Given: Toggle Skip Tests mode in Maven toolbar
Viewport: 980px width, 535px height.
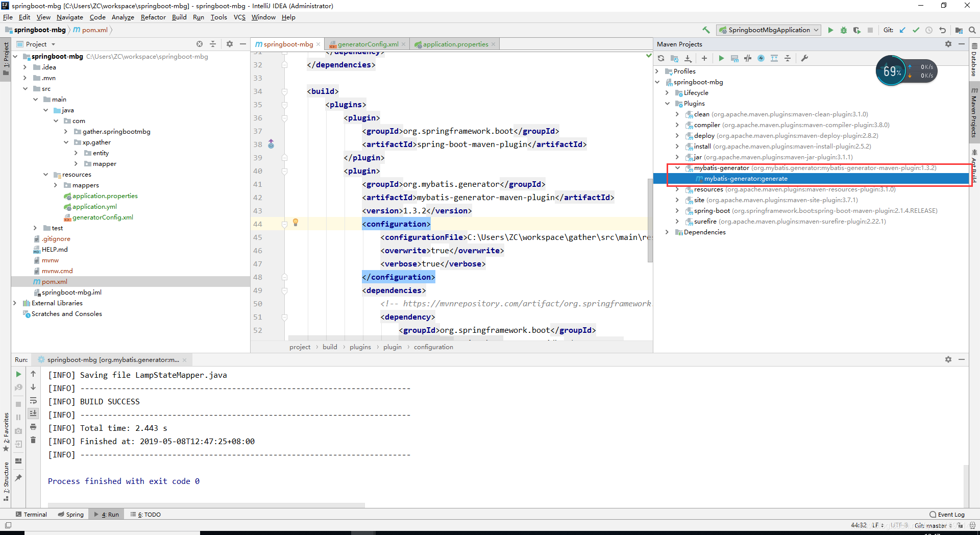Looking at the screenshot, I should (761, 58).
